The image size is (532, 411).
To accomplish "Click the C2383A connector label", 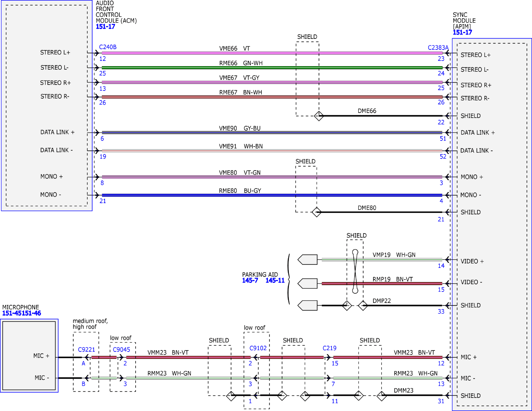I will 438,47.
